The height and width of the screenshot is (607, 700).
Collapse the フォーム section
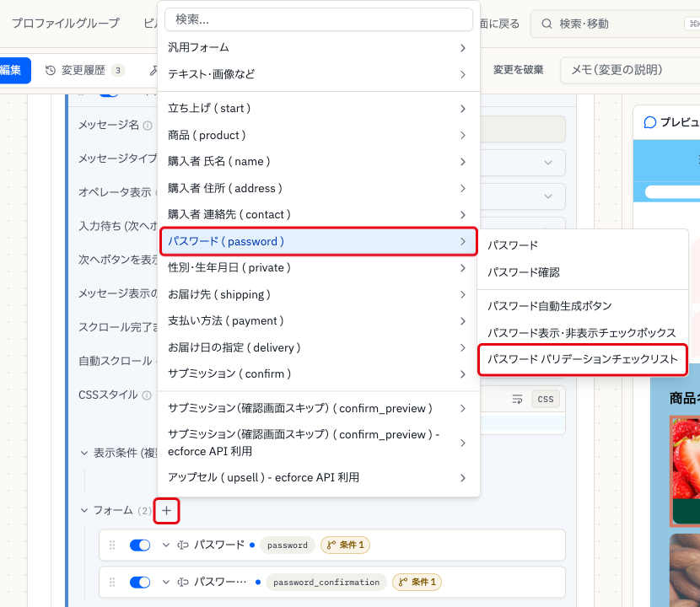click(84, 510)
